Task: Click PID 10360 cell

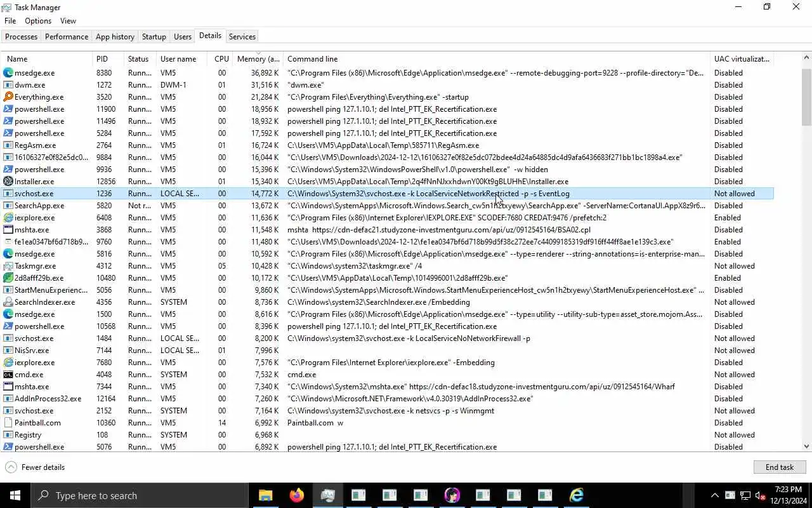Action: click(106, 423)
